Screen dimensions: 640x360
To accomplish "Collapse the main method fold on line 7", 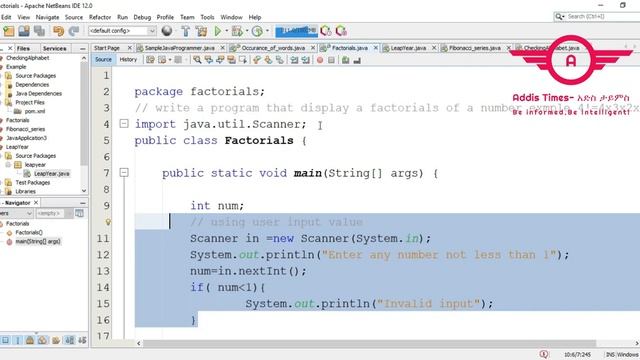I will (124, 173).
